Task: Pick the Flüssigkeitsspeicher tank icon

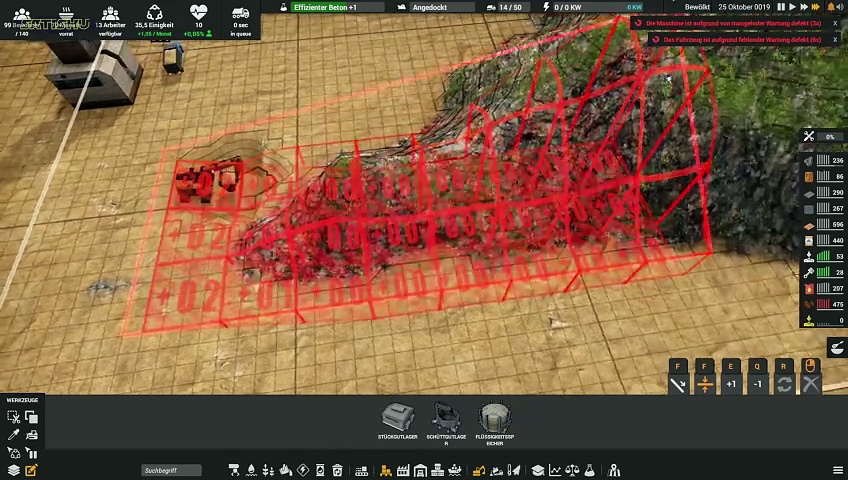Action: click(494, 418)
